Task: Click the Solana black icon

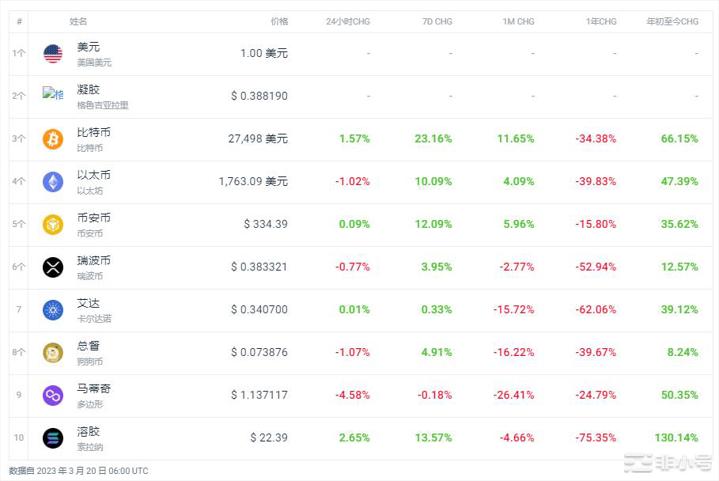Action: click(x=53, y=438)
